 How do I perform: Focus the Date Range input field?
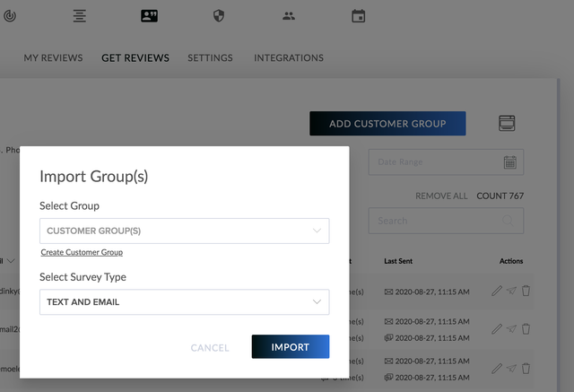coord(446,162)
